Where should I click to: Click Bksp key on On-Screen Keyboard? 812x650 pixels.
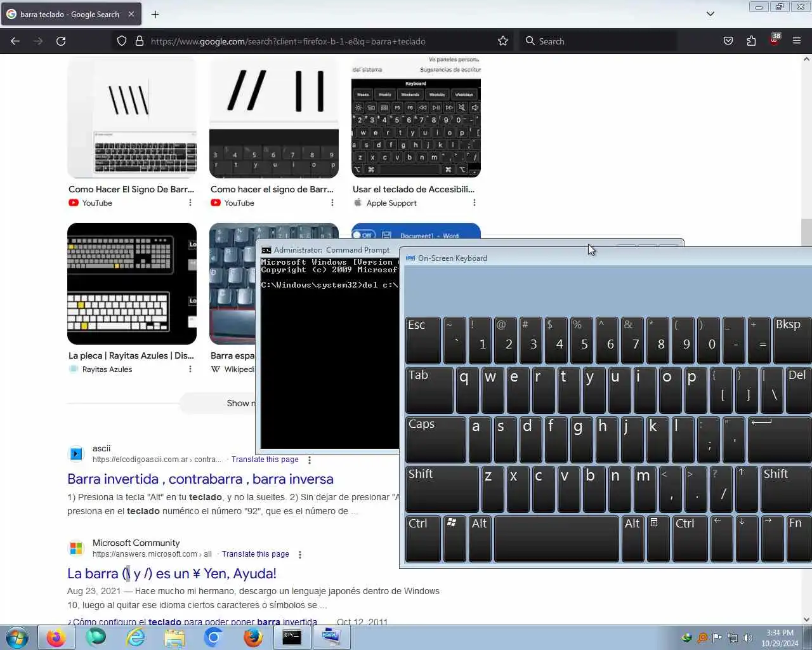(x=792, y=340)
